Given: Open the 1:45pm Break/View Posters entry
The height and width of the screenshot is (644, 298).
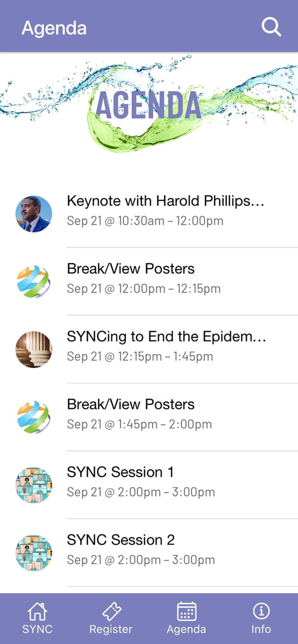Looking at the screenshot, I should tap(131, 404).
